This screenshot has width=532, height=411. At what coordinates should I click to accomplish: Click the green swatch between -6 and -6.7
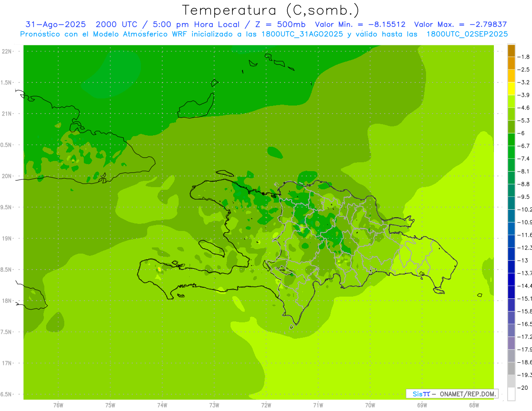point(511,139)
